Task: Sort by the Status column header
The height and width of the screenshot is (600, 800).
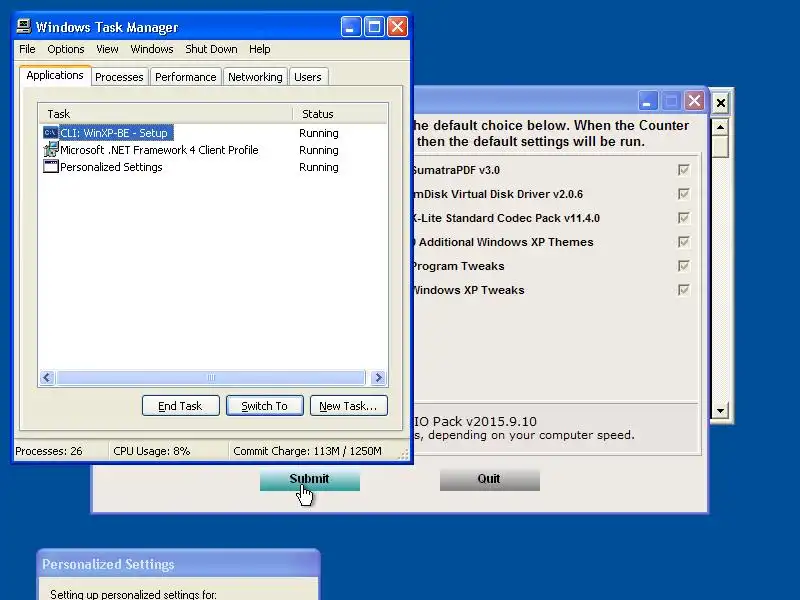Action: click(340, 114)
